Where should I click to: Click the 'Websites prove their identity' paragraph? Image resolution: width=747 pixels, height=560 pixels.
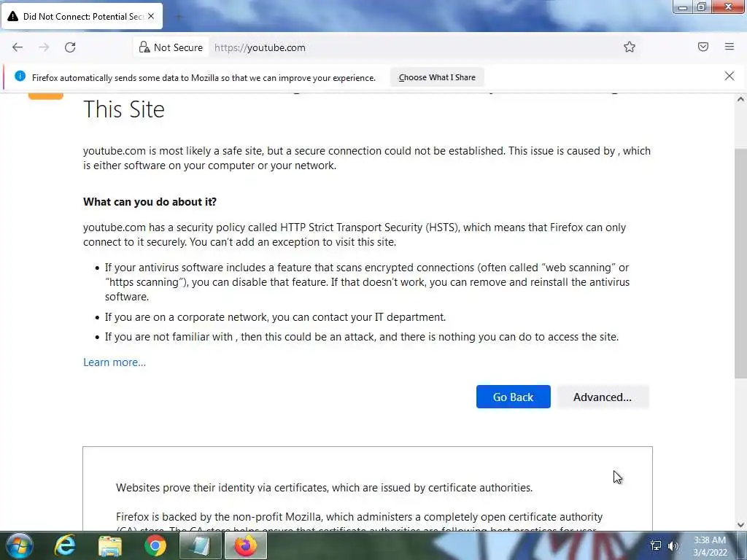pyautogui.click(x=325, y=488)
